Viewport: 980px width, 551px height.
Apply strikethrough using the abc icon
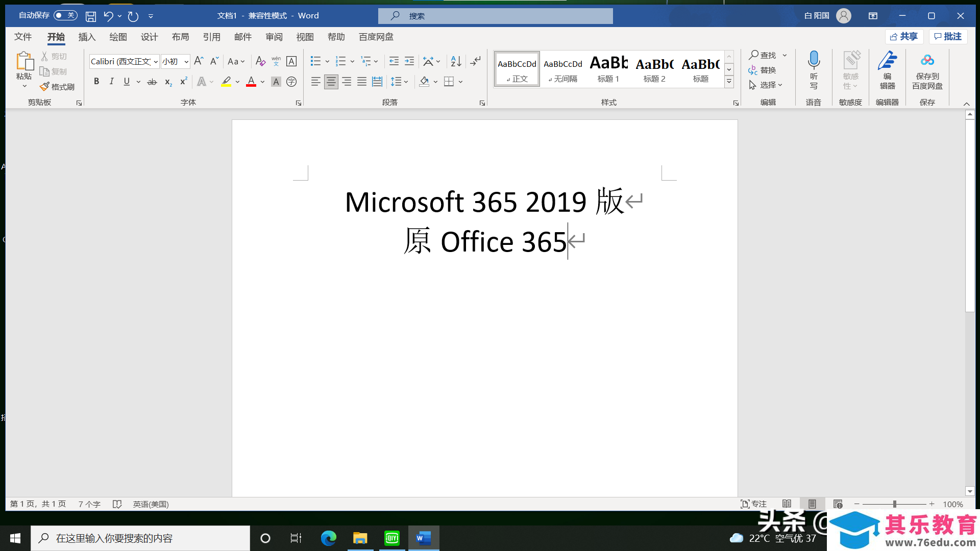[x=152, y=82]
